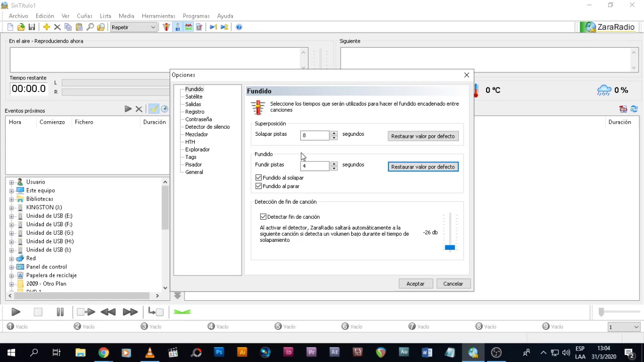Select General in the options list
644x362 pixels.
pos(194,172)
